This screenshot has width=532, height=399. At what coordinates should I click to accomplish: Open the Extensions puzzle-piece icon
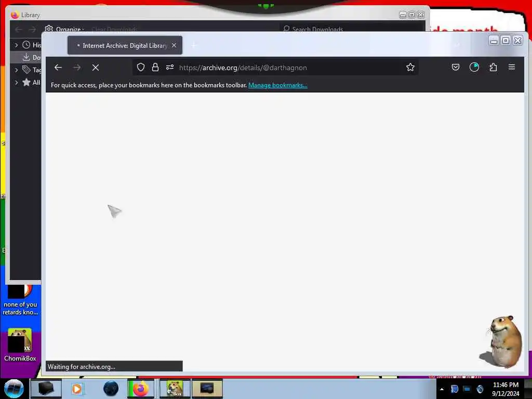pyautogui.click(x=494, y=67)
